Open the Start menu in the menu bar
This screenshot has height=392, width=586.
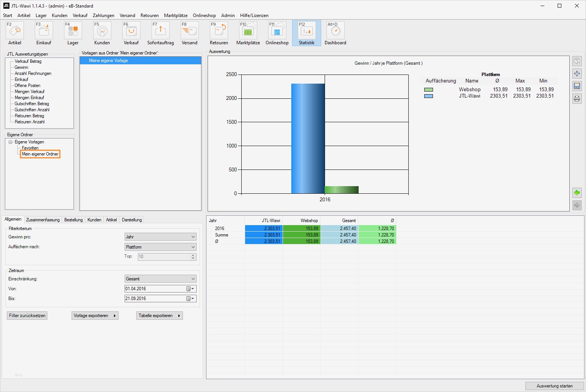(x=8, y=16)
